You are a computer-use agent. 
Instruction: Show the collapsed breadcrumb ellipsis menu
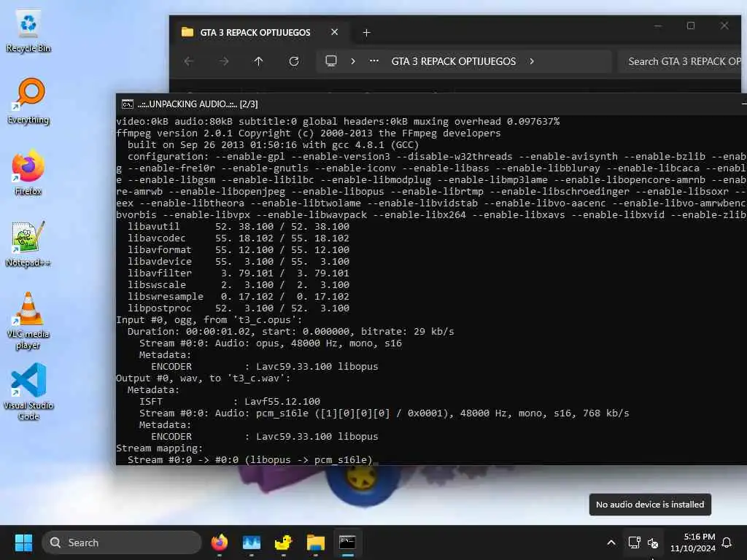[374, 61]
